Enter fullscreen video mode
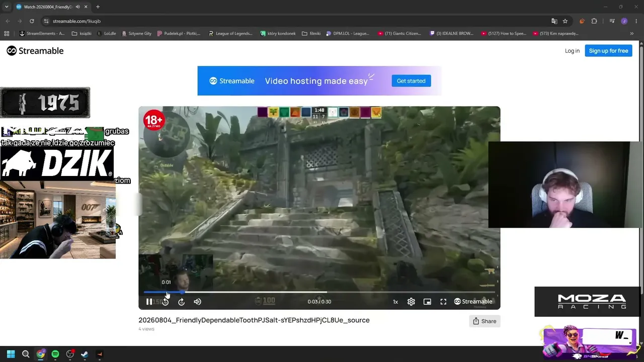This screenshot has width=644, height=362. (443, 302)
